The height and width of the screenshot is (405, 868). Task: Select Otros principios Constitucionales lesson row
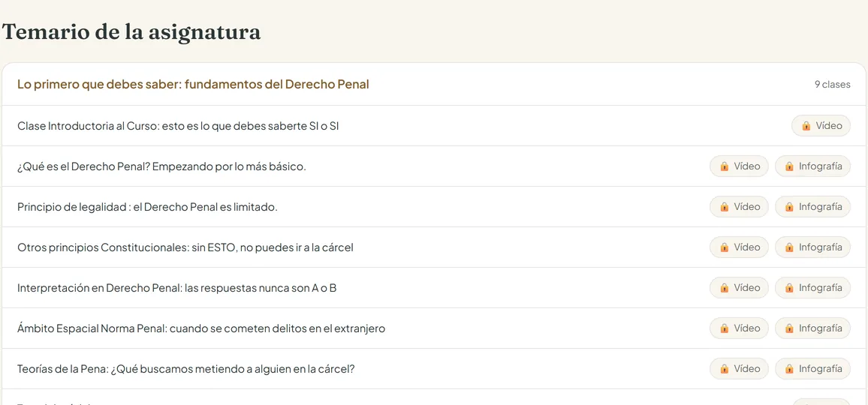433,247
